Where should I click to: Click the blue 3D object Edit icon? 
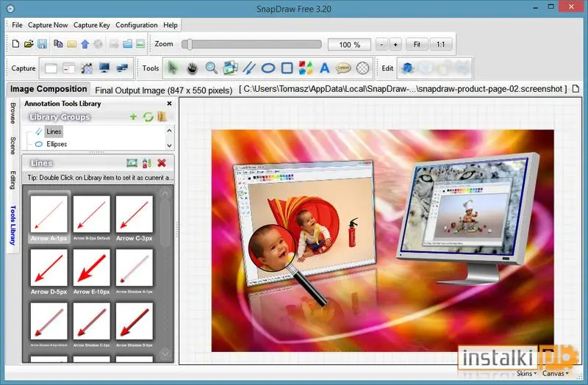[407, 68]
